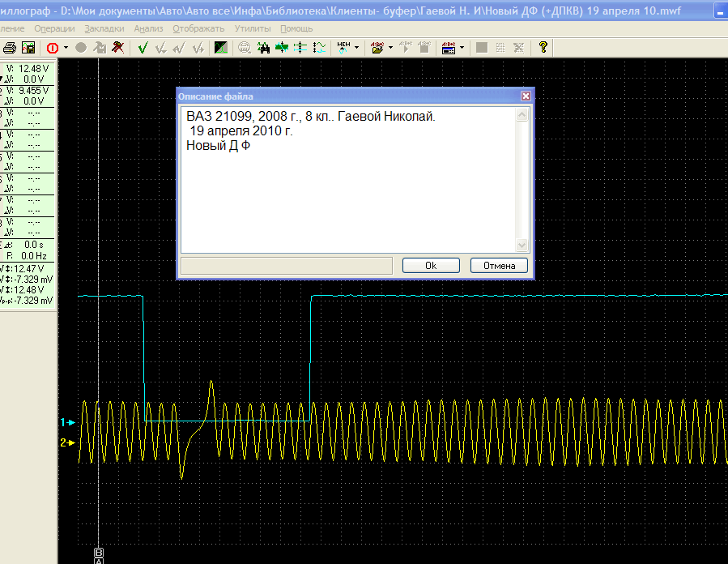
Task: Open the dropdown arrow next to MEM
Action: (x=356, y=47)
